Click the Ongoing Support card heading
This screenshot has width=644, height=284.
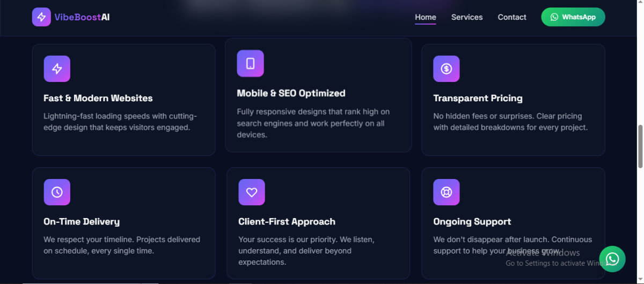[x=472, y=221]
